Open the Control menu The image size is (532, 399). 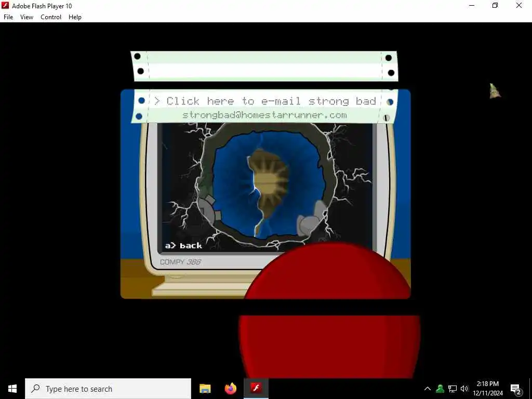click(x=51, y=17)
